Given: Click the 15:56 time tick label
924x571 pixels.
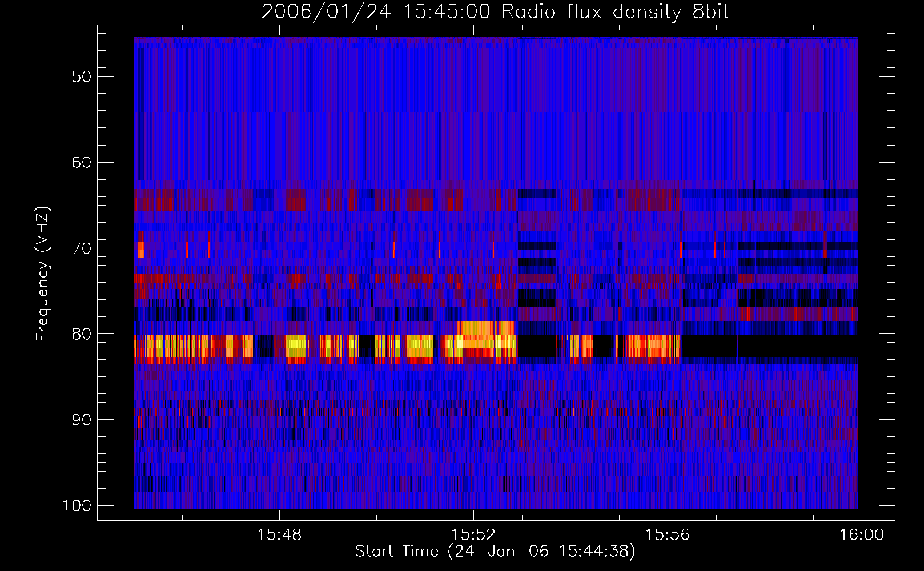Looking at the screenshot, I should pos(668,535).
